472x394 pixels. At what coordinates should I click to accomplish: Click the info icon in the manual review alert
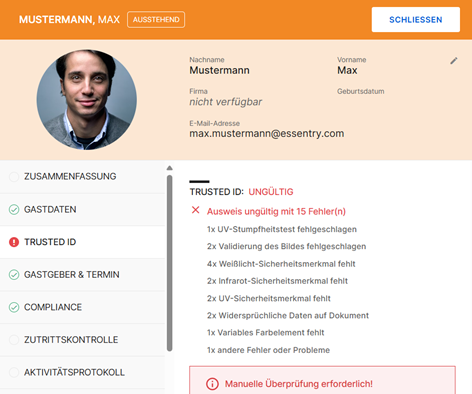tap(212, 384)
